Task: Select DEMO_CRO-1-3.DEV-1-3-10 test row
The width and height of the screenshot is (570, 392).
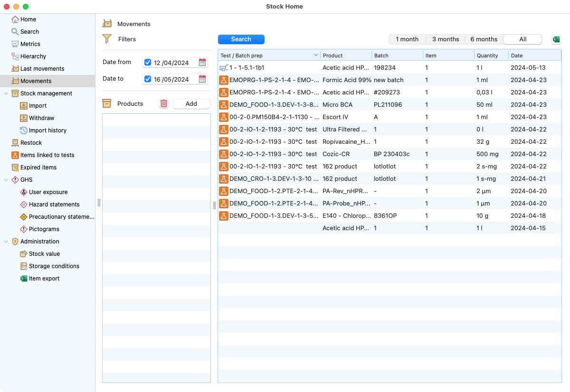Action: [389, 179]
